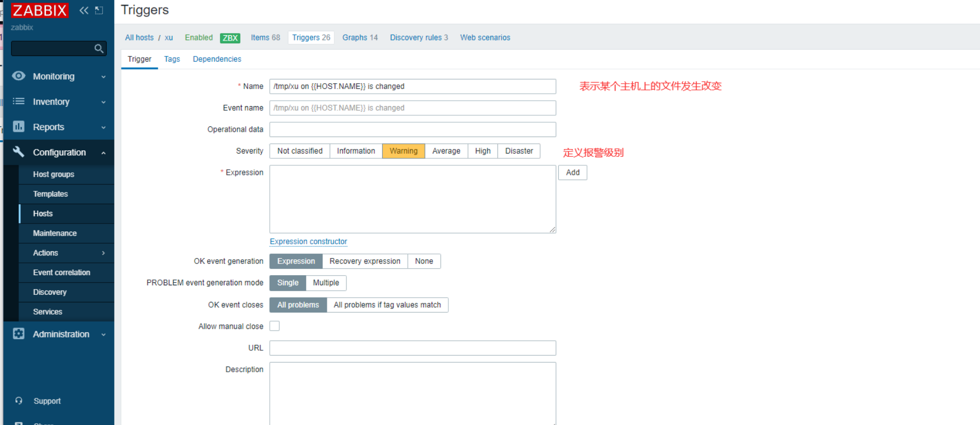Focus the trigger Name field

413,86
